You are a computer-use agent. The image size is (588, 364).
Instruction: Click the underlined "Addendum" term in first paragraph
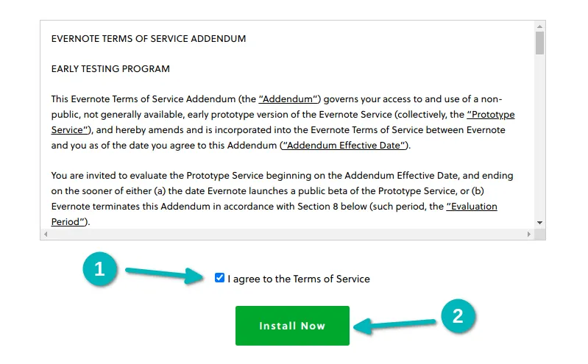coord(290,99)
